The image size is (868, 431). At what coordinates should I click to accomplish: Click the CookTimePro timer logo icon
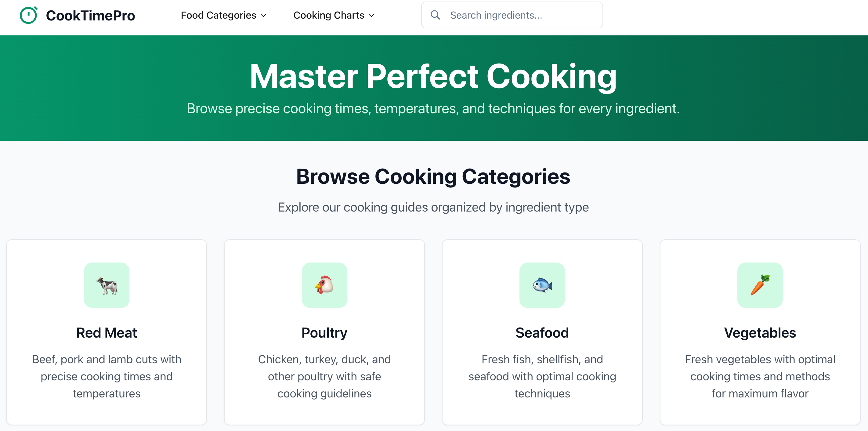pyautogui.click(x=28, y=16)
